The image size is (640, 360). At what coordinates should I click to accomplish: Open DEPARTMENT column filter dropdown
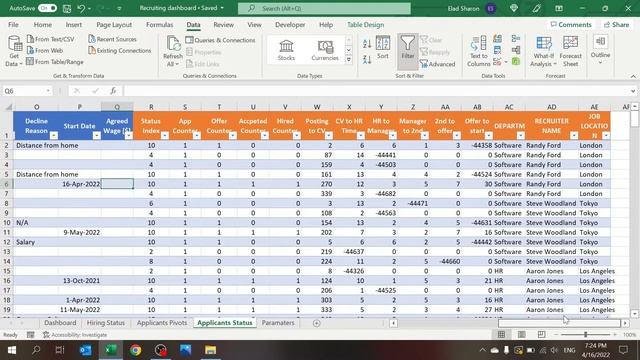[520, 136]
